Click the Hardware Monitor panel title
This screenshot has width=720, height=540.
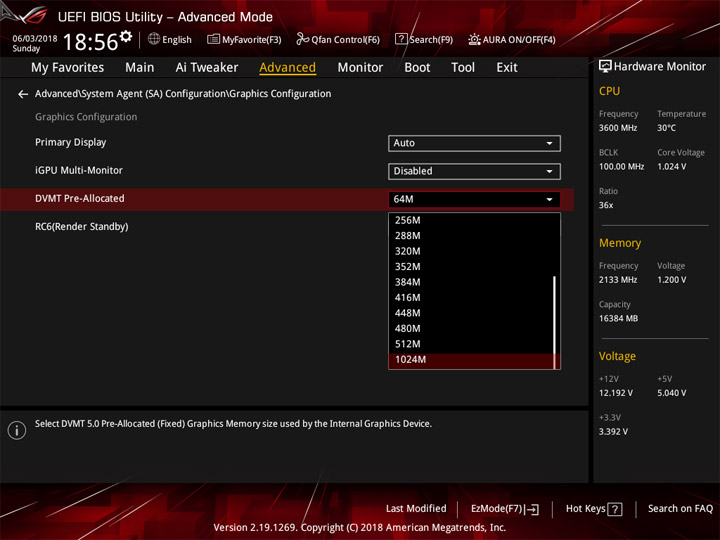click(x=659, y=67)
